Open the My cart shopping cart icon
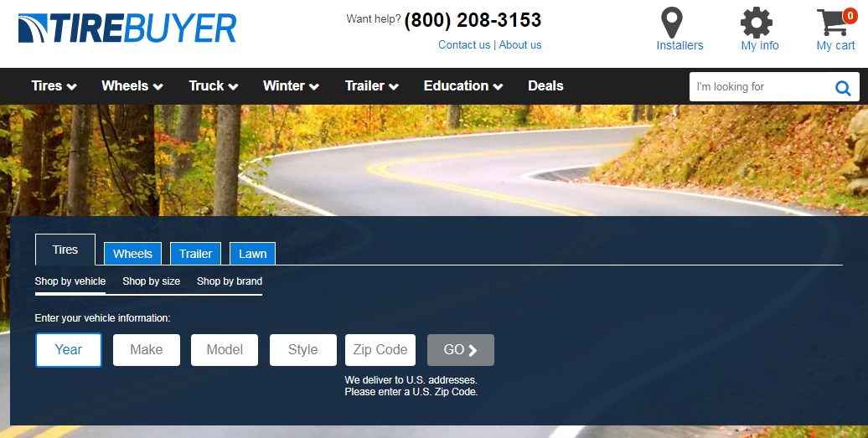This screenshot has height=438, width=868. click(x=832, y=23)
